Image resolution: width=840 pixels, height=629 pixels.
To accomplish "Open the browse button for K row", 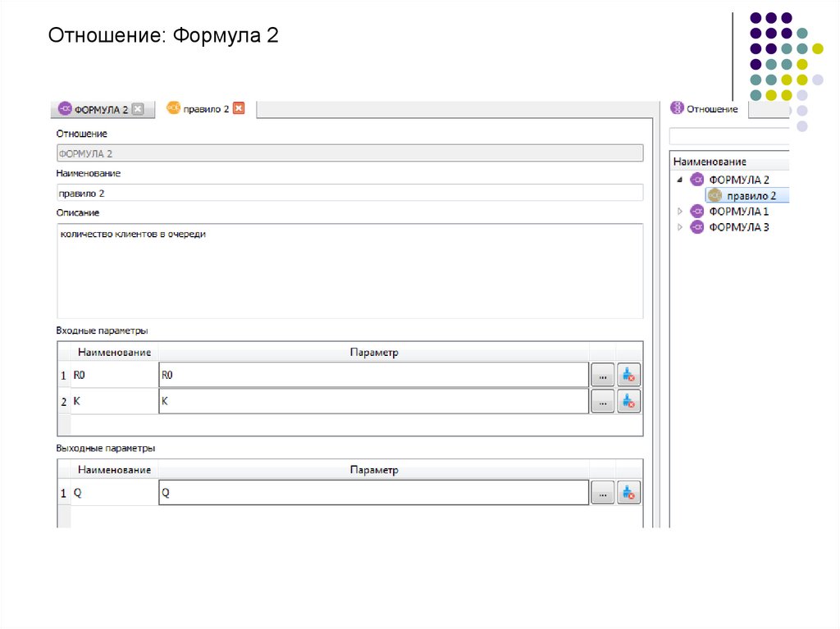I will click(x=603, y=401).
